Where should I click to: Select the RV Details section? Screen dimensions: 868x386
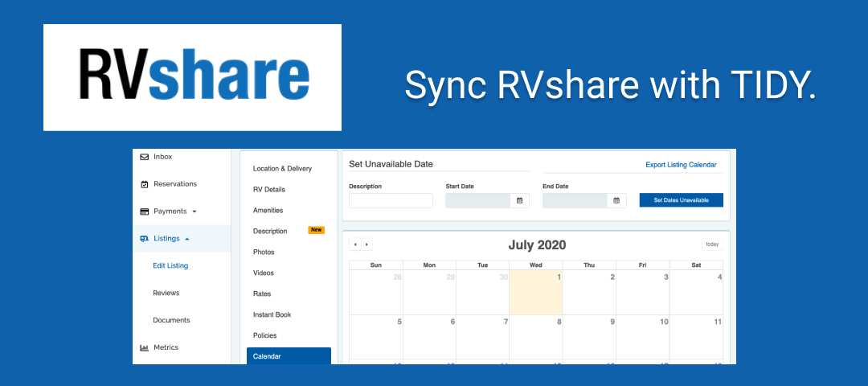pyautogui.click(x=269, y=190)
